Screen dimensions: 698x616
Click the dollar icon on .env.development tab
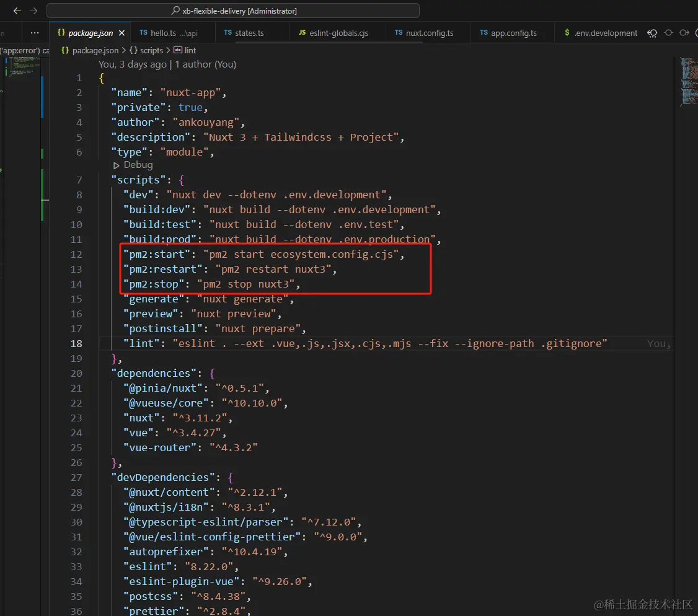(567, 32)
